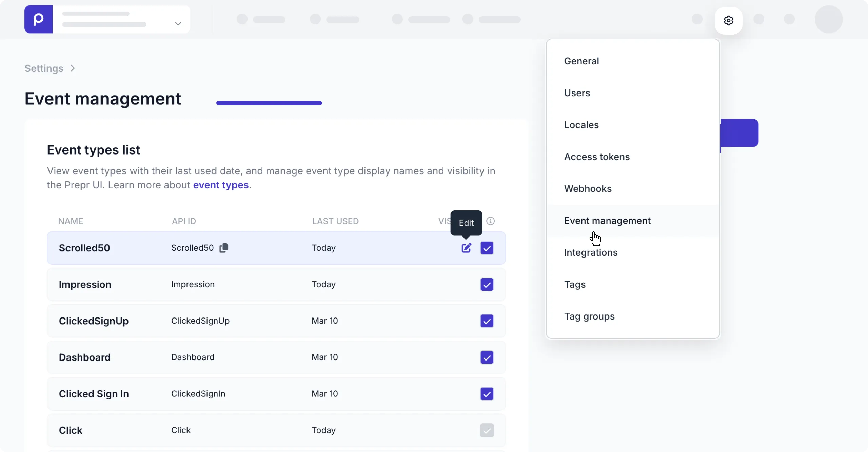The height and width of the screenshot is (452, 868).
Task: Copy the Scrolled50 API ID
Action: pos(224,248)
